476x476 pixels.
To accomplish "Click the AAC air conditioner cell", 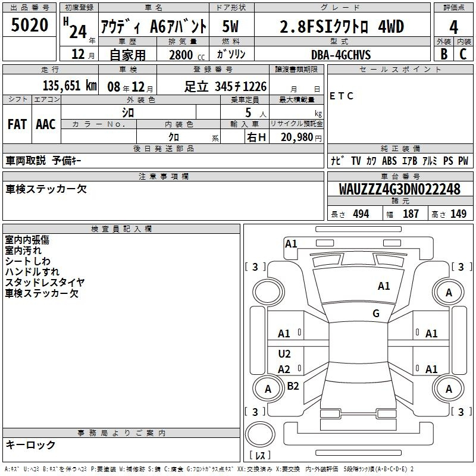I will [x=46, y=124].
